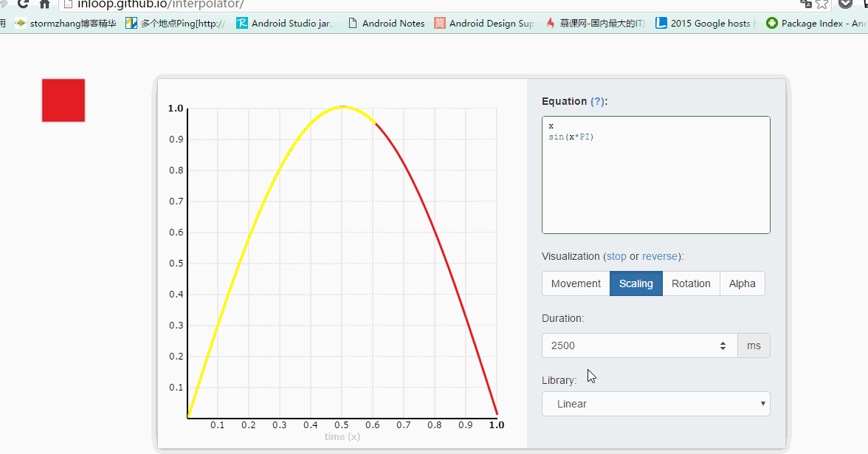The height and width of the screenshot is (454, 868).
Task: Open Android Design Sup bookmark
Action: coord(484,24)
